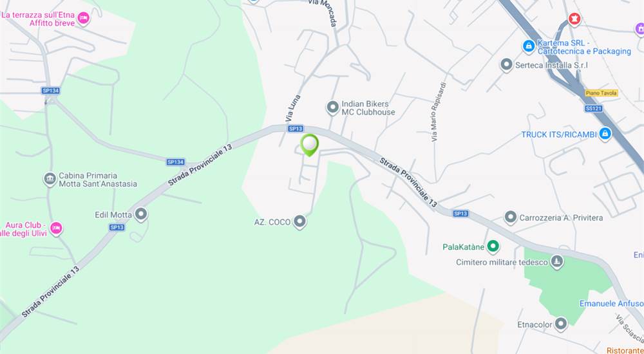This screenshot has width=644, height=354.
Task: Select the Etnacolor place pin
Action: coord(561,324)
